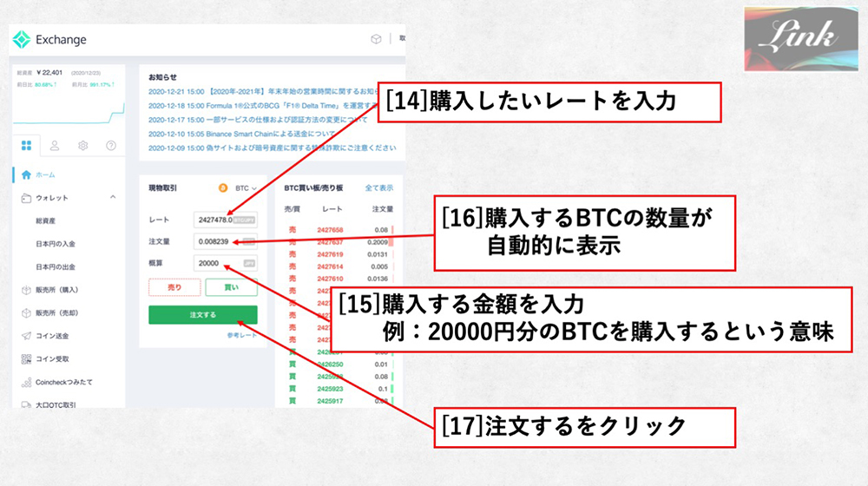Open the BTC currency dropdown
Viewport: 868px width, 486px height.
246,188
